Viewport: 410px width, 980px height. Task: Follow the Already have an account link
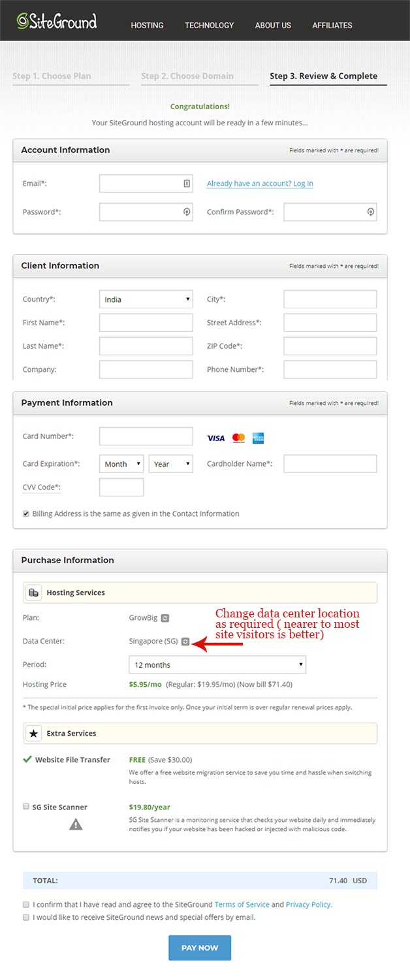point(260,184)
